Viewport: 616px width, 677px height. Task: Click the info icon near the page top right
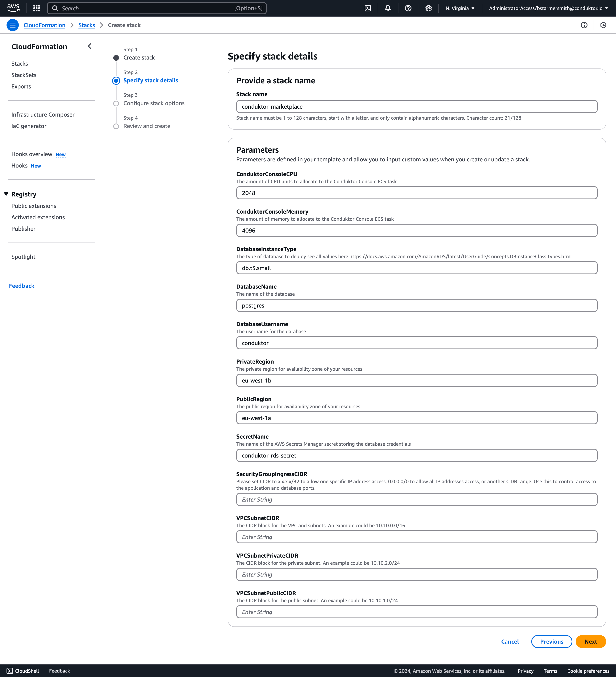pyautogui.click(x=584, y=25)
